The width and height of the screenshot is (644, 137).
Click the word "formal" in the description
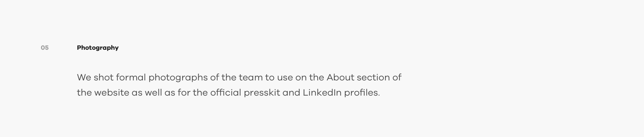tap(131, 77)
